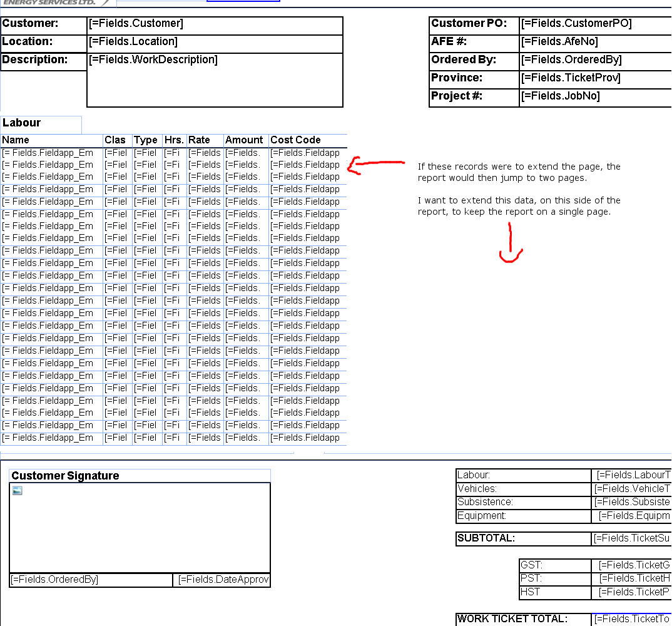The height and width of the screenshot is (626, 672).
Task: Select the [=Fields.Customer] text box
Action: coord(215,25)
